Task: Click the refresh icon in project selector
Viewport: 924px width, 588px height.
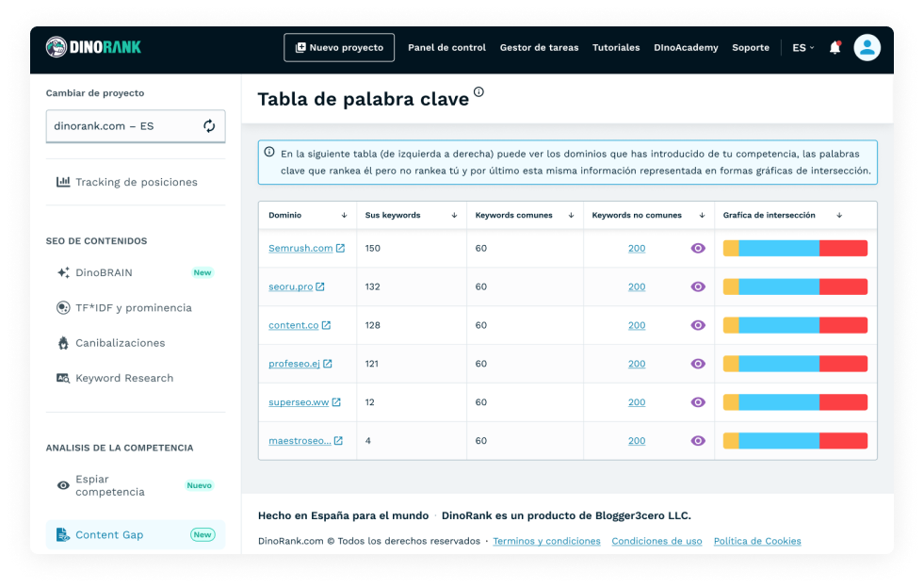Action: click(x=209, y=126)
